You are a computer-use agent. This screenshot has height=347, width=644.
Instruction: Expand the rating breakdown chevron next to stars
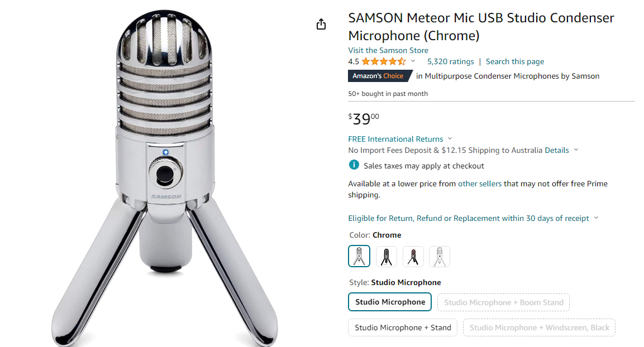[413, 61]
